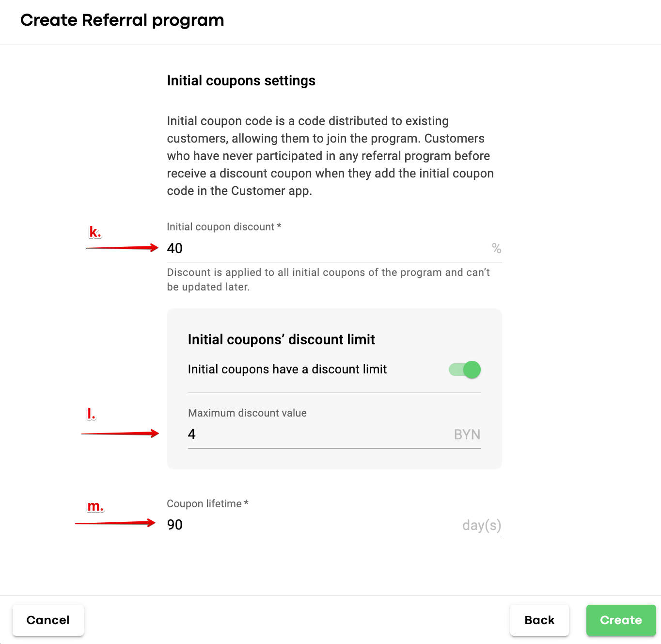This screenshot has height=644, width=661.
Task: Click the "Initial coupons have a discount limit" text
Action: tap(287, 370)
